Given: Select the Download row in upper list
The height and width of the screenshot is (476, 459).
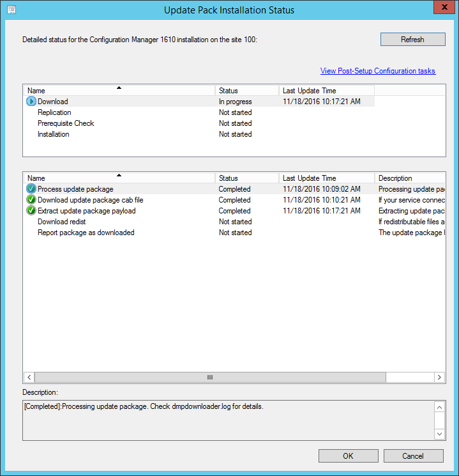Looking at the screenshot, I should [199, 102].
